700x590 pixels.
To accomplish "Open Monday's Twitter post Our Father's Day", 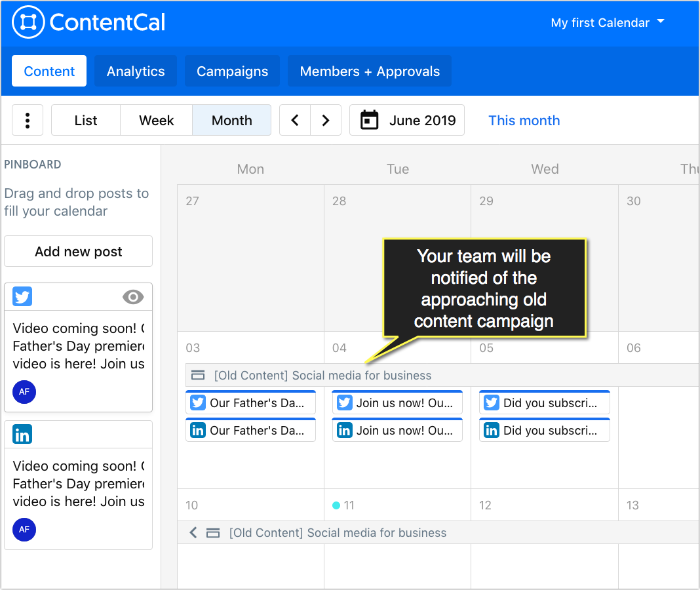I will pos(250,403).
